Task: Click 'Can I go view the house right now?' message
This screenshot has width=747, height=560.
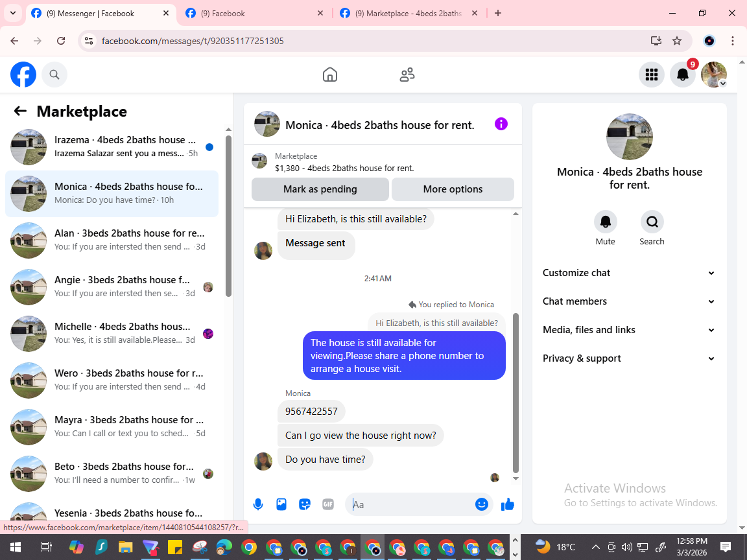Action: (361, 436)
